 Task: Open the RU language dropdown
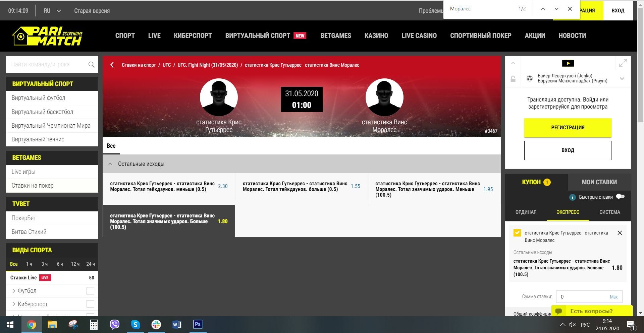click(x=52, y=11)
